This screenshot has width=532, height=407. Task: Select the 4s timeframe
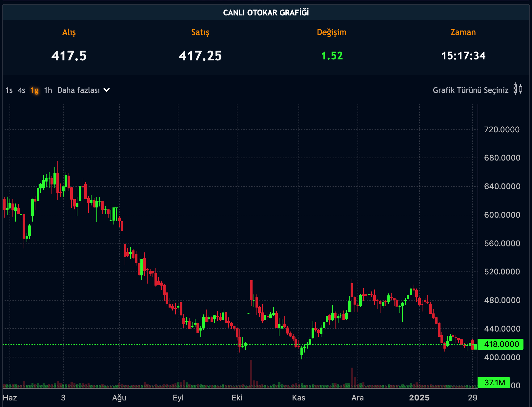[x=22, y=90]
